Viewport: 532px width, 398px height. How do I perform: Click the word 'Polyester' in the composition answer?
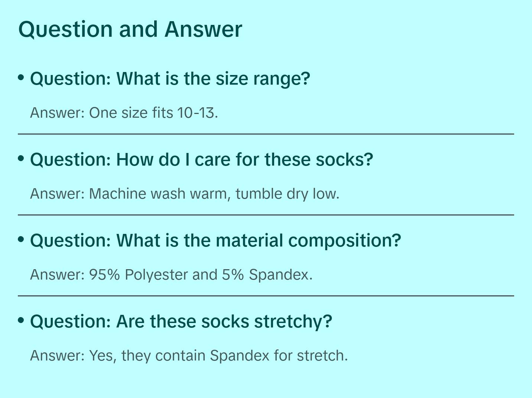click(156, 275)
